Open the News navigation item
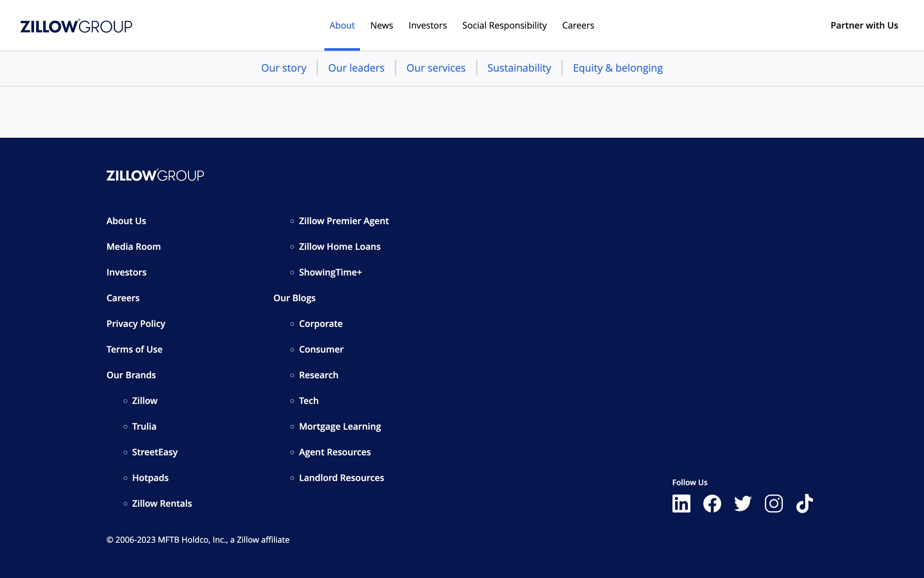Viewport: 924px width, 578px height. (381, 26)
